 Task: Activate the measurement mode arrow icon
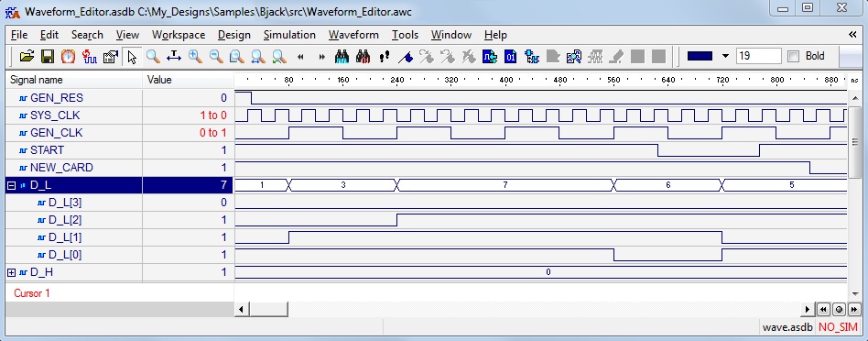174,57
